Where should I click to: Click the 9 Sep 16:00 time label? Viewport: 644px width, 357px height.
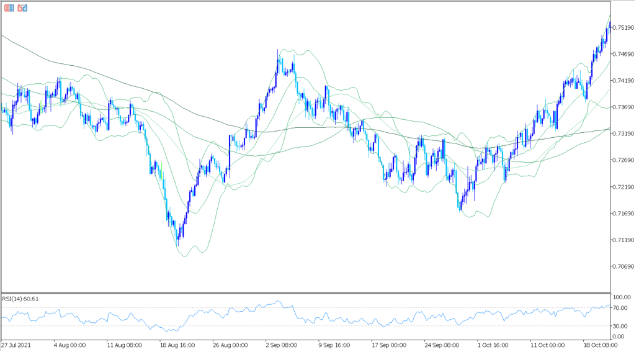[334, 345]
